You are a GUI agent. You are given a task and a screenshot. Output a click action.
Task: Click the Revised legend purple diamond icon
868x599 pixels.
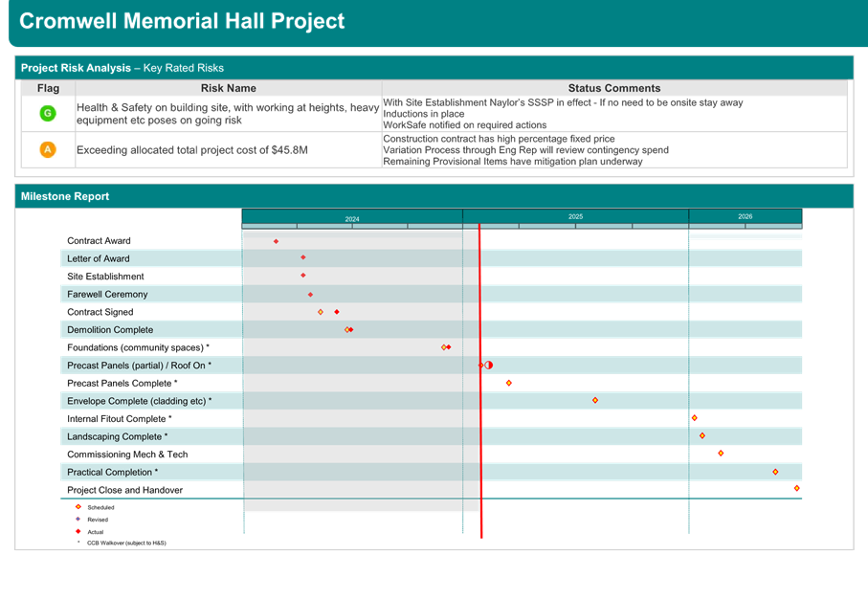click(x=78, y=519)
